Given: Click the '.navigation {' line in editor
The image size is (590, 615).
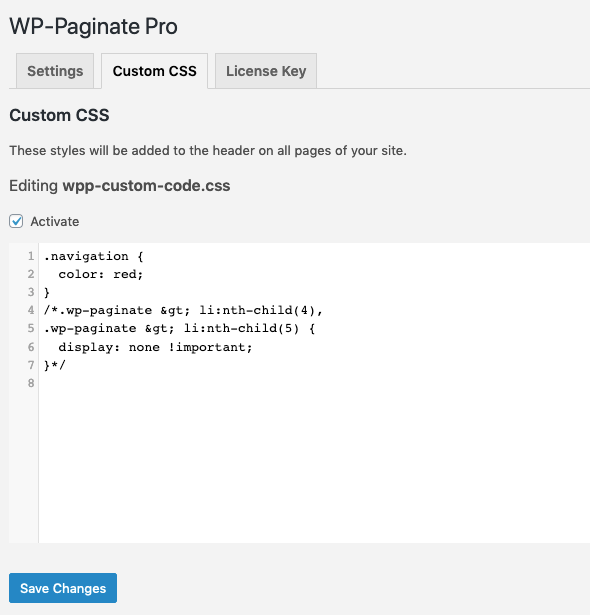Looking at the screenshot, I should (x=94, y=256).
